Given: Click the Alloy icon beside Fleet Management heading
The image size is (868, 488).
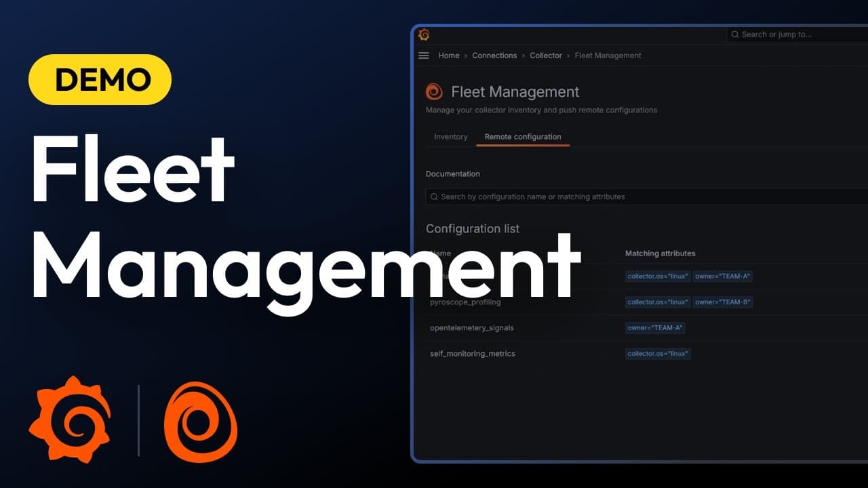Looking at the screenshot, I should [x=434, y=92].
